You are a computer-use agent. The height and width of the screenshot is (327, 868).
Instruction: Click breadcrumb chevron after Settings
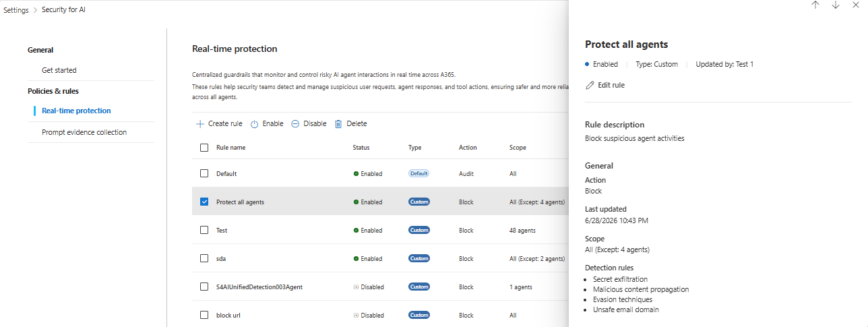[x=35, y=10]
